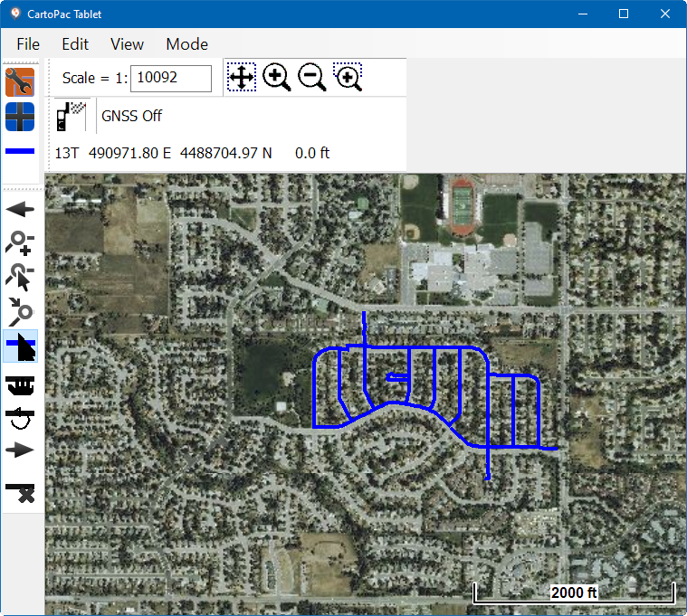The width and height of the screenshot is (687, 616).
Task: Minimize the CartoPac Tablet window
Action: [583, 14]
